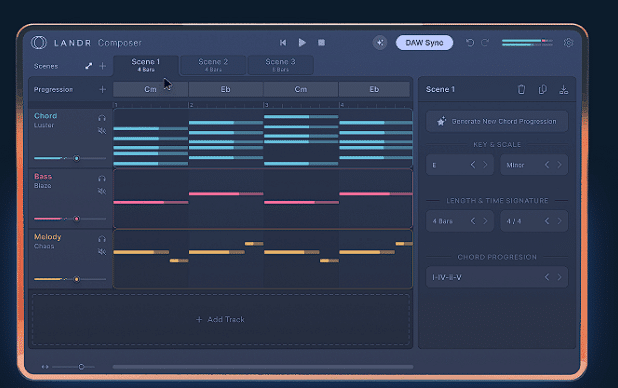The width and height of the screenshot is (618, 388).
Task: Solo the Bass track headphones icon
Action: click(x=102, y=179)
